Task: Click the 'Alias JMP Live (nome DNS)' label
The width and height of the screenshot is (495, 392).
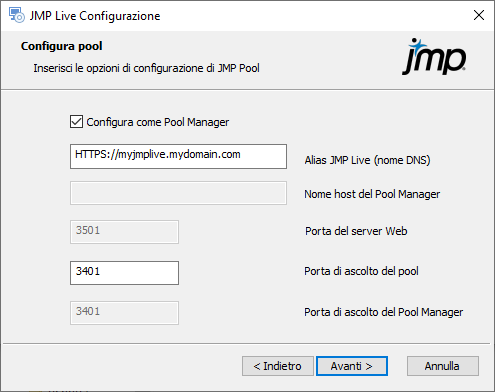Action: [367, 160]
